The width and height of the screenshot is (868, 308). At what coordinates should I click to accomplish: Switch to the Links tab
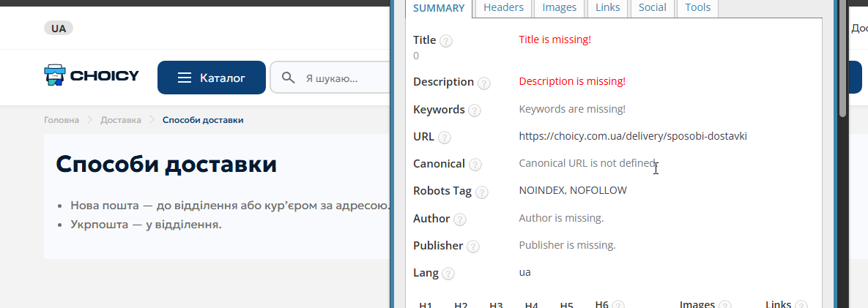(x=608, y=8)
